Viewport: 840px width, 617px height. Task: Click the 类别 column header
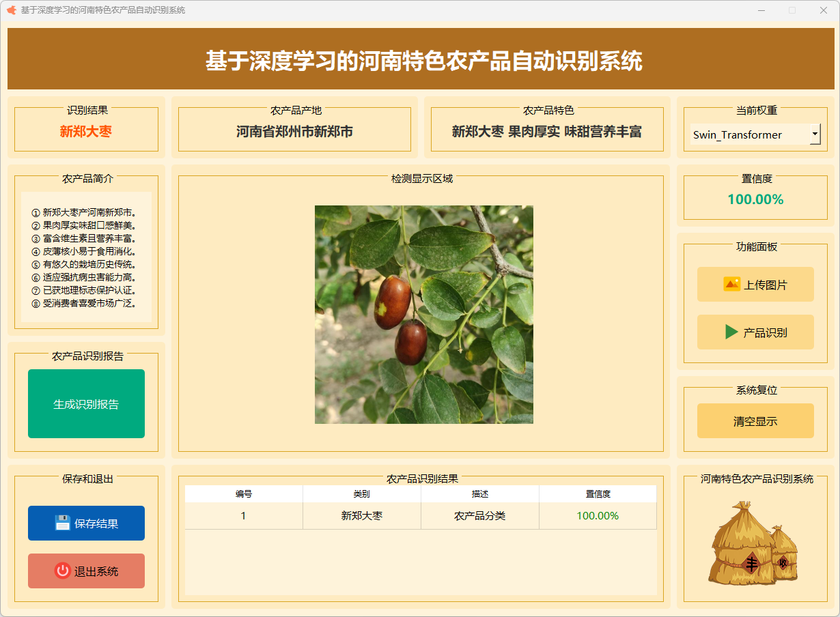(x=362, y=494)
